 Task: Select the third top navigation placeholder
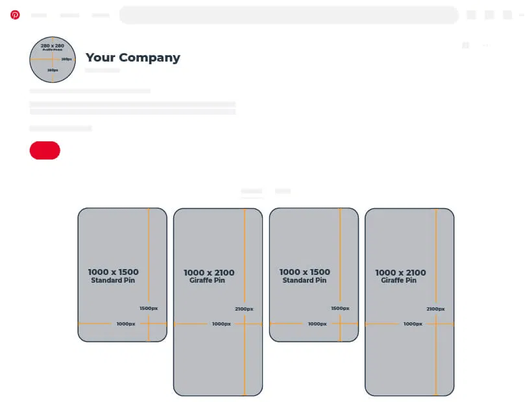point(101,15)
